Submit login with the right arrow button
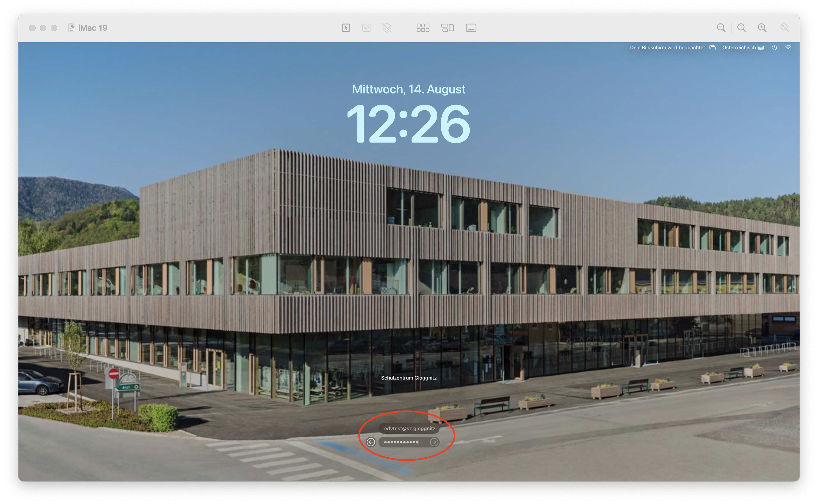 [434, 442]
